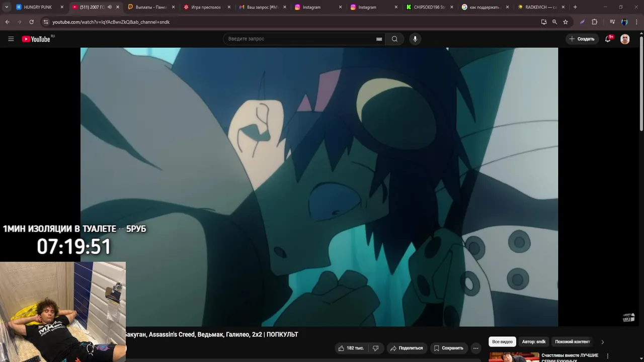Switch to HUNGRY PUNK tab

38,7
